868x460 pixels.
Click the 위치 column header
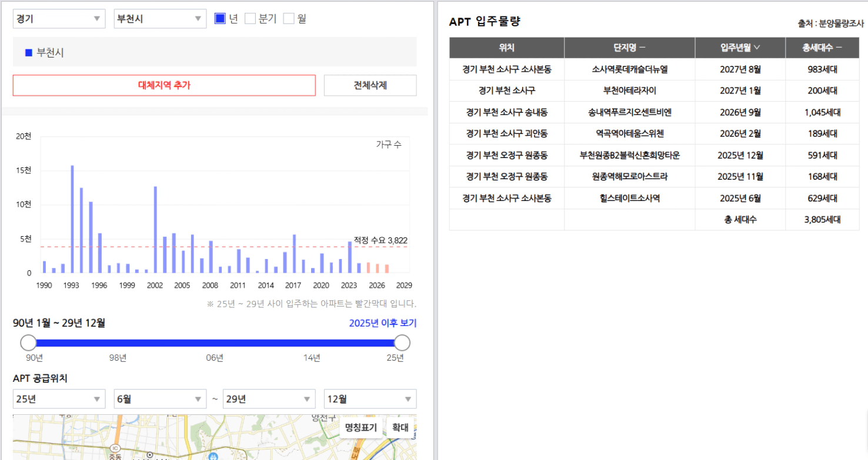coord(507,48)
